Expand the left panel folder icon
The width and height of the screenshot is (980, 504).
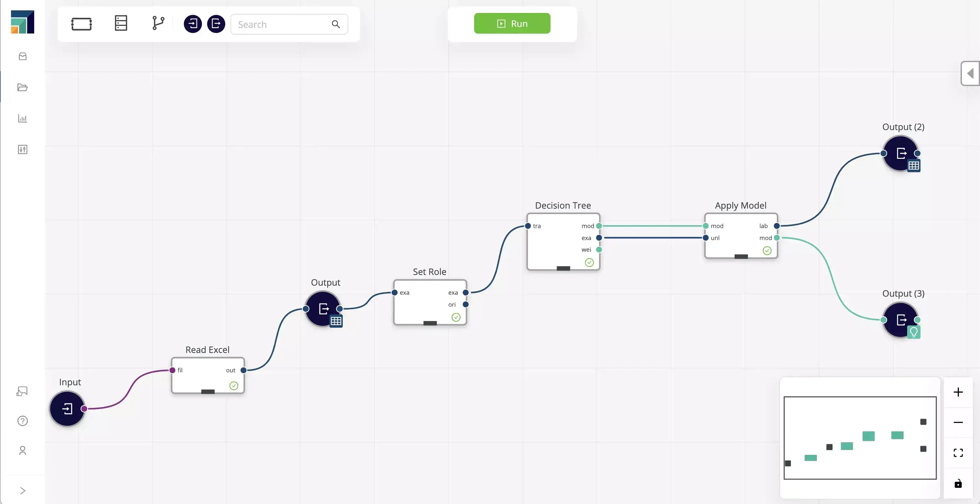point(23,87)
